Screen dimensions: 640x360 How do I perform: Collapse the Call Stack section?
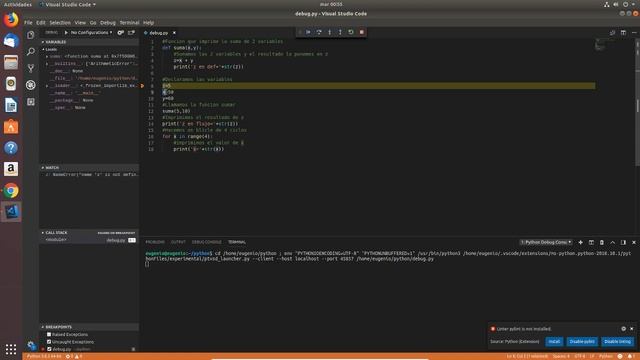89,233
